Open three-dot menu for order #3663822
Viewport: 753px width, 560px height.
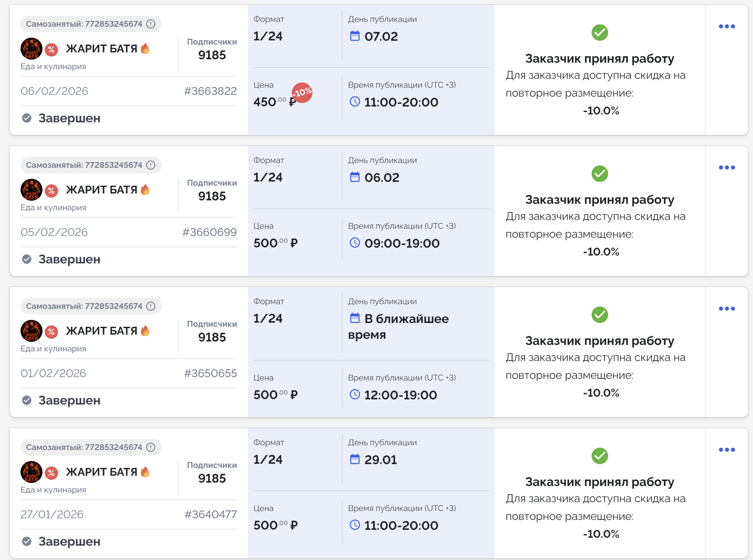(x=727, y=26)
